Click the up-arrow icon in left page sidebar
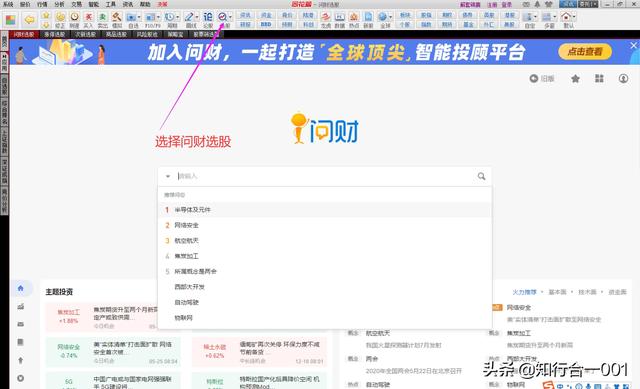This screenshot has width=640, height=389. pos(21,360)
